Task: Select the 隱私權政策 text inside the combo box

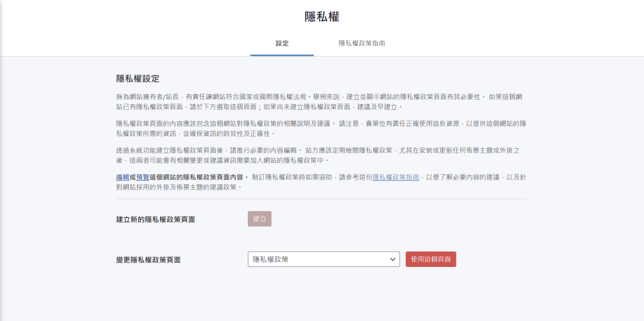Action: [x=270, y=259]
